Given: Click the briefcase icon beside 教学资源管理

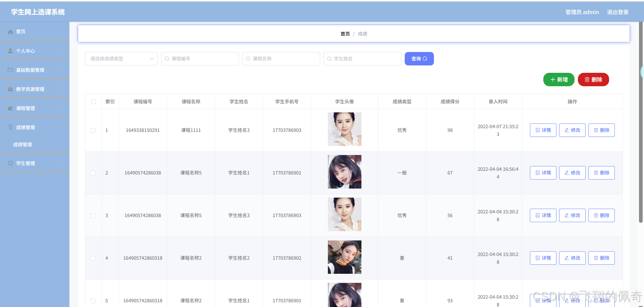Looking at the screenshot, I should [x=10, y=89].
